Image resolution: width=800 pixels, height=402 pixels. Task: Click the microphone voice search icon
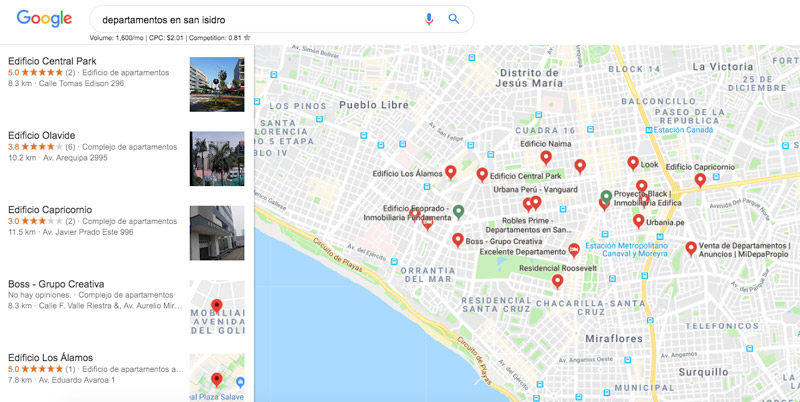click(429, 19)
